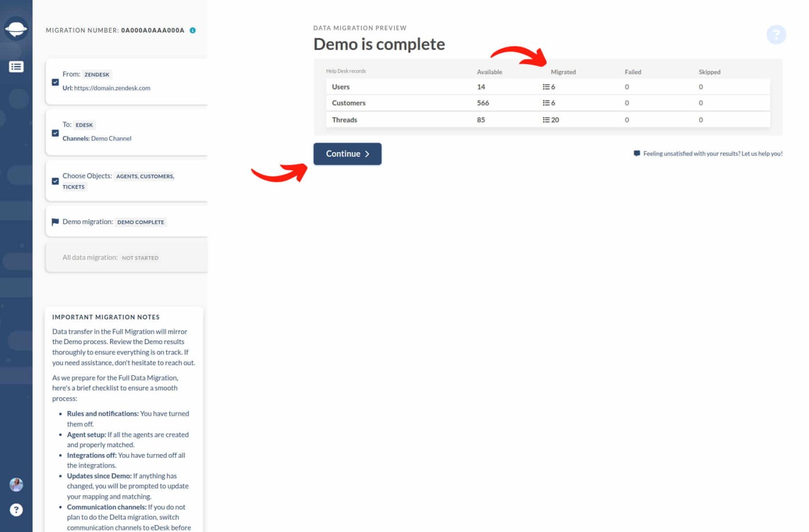809x532 pixels.
Task: Click 'Feeling unsatisfied with your results?' link
Action: point(713,154)
